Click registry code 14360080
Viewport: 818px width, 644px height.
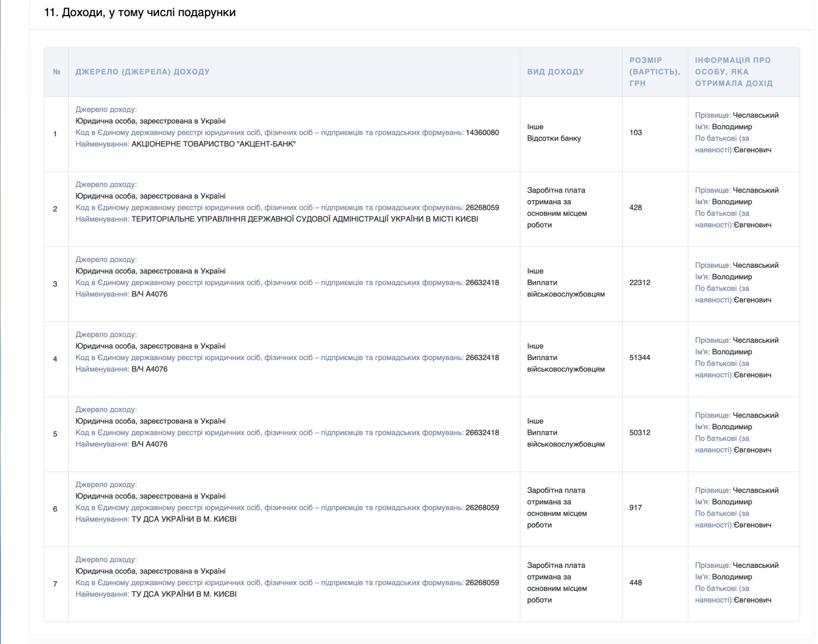(483, 133)
